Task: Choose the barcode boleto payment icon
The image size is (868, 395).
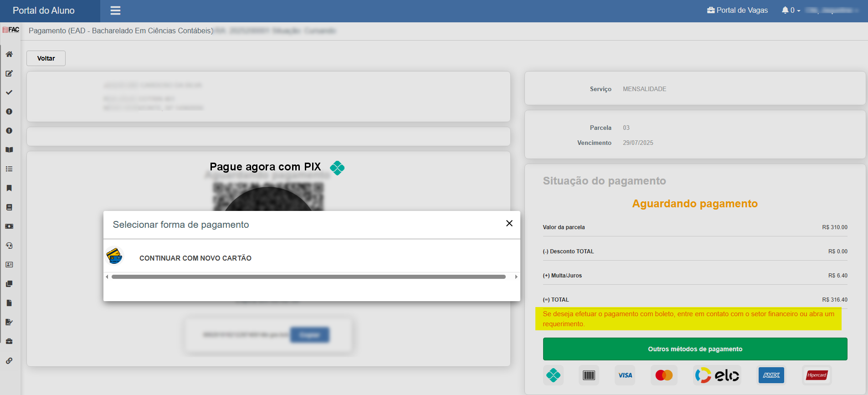Action: [589, 375]
